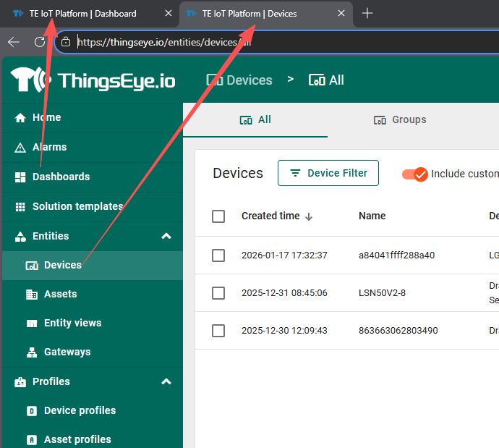Open Entity views via its icon
The height and width of the screenshot is (448, 499).
(32, 324)
